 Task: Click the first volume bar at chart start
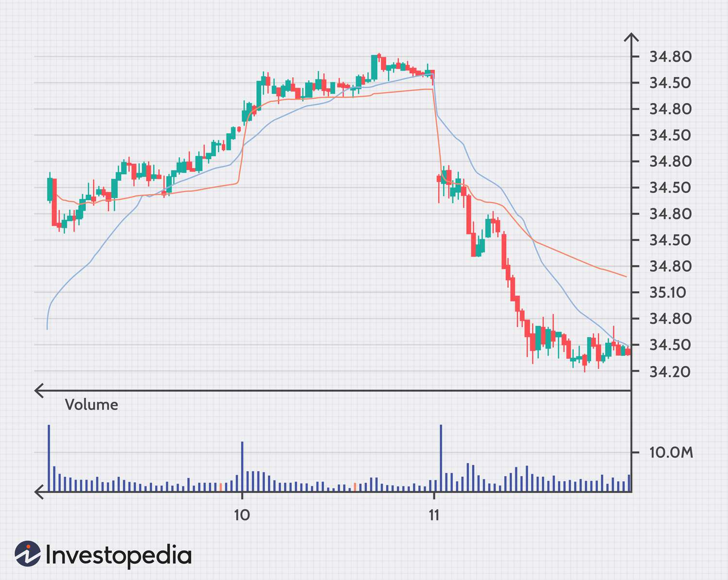[x=49, y=458]
